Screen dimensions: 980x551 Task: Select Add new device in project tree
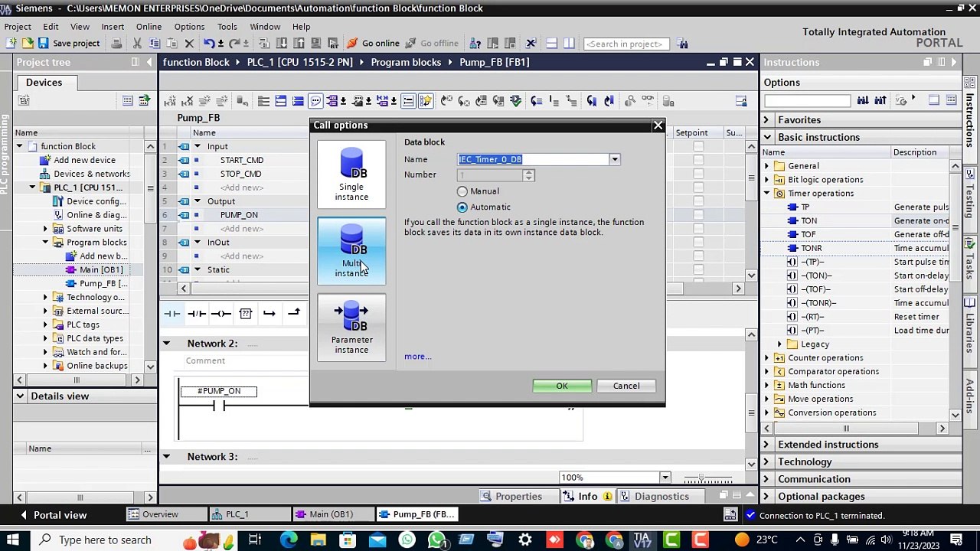(85, 160)
